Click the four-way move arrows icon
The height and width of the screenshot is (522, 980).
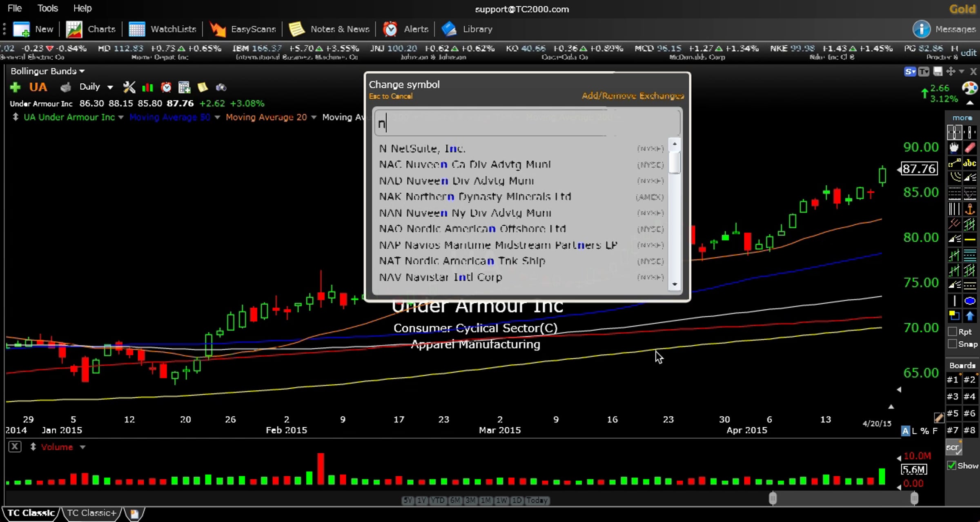[x=951, y=71]
